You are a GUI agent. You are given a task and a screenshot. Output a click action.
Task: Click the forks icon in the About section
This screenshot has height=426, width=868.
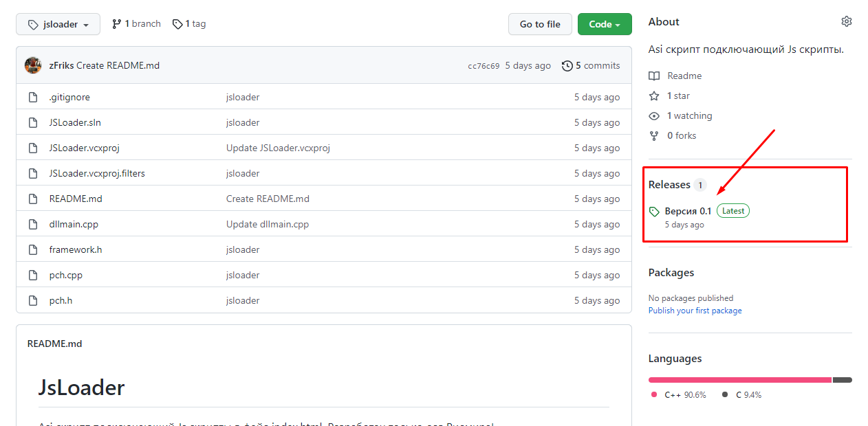coord(653,135)
